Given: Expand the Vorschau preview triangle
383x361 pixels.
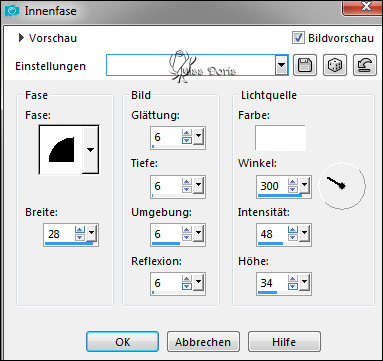Looking at the screenshot, I should [x=21, y=38].
